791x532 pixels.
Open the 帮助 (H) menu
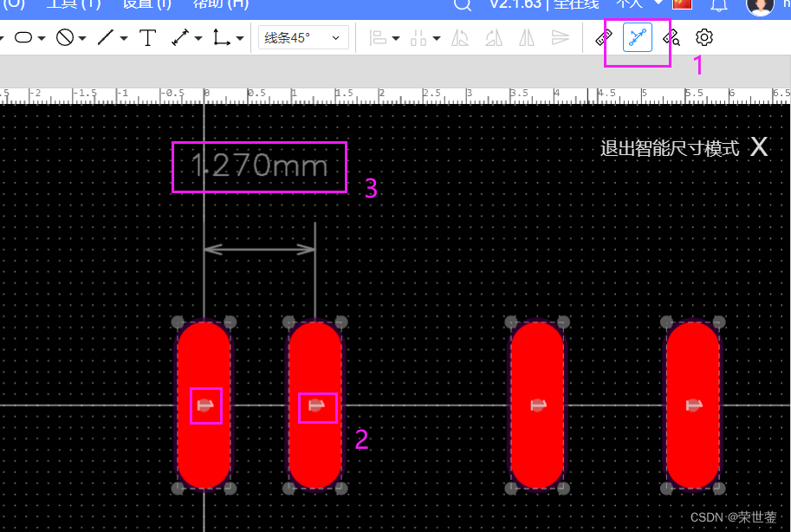pyautogui.click(x=221, y=4)
